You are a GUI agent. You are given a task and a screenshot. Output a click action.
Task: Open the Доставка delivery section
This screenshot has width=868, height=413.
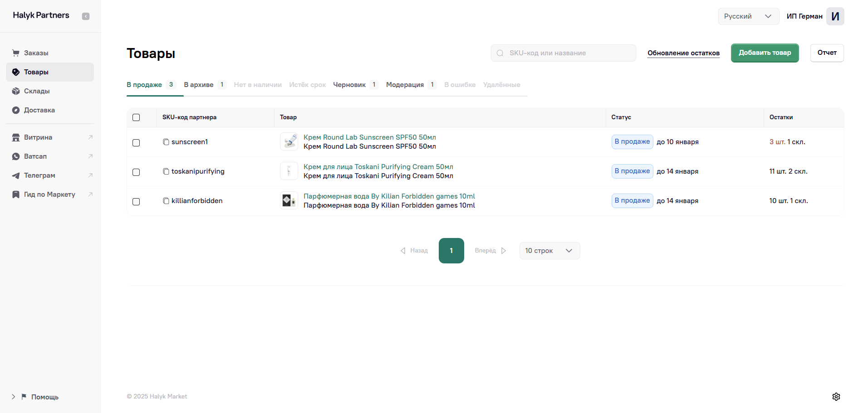pos(39,110)
